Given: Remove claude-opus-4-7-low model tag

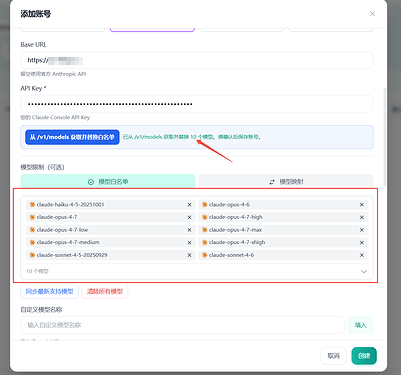Looking at the screenshot, I should [x=189, y=230].
